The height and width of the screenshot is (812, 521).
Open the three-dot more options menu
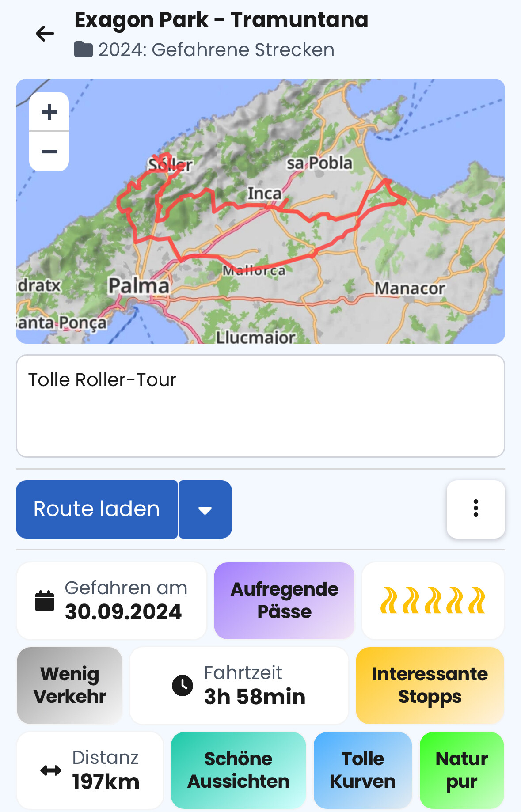point(475,509)
